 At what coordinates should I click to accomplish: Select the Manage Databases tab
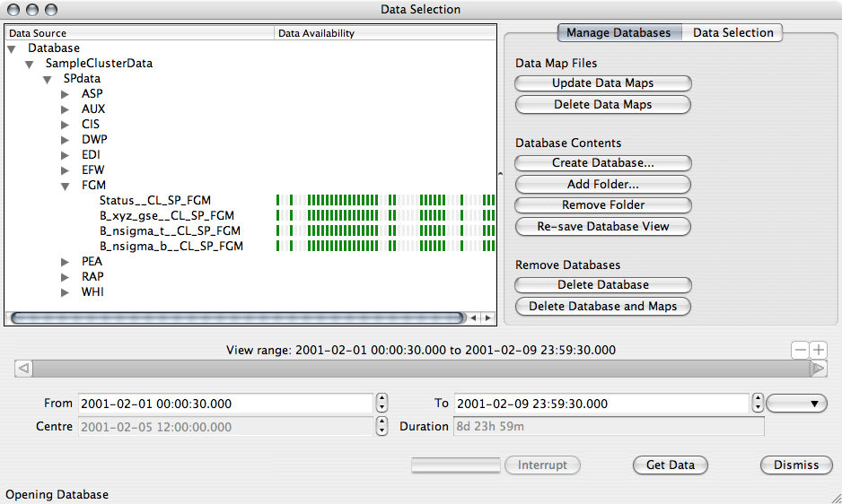(618, 32)
